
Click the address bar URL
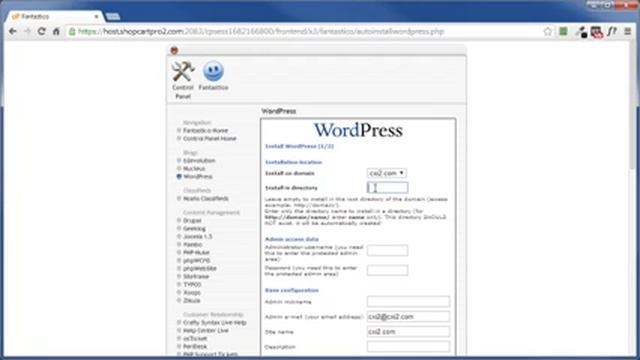point(261,31)
